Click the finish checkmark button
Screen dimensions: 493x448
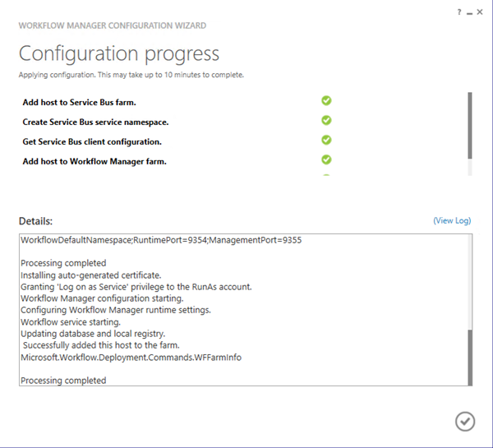[x=465, y=421]
